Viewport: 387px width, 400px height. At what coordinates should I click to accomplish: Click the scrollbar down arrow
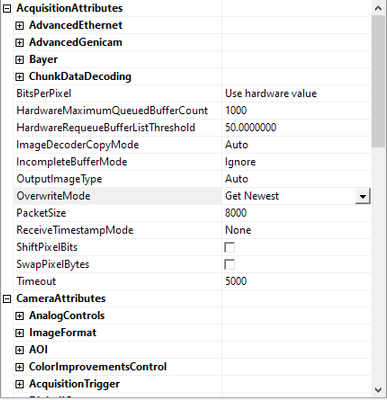click(378, 389)
